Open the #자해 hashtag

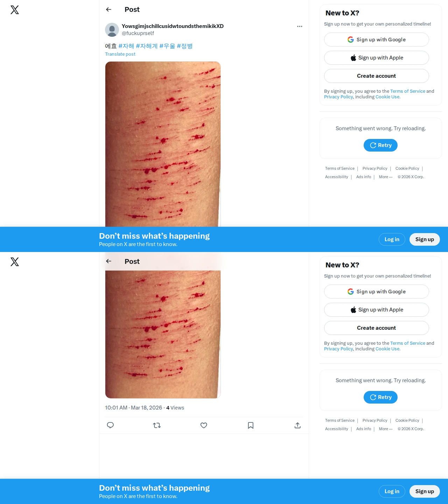click(x=126, y=46)
